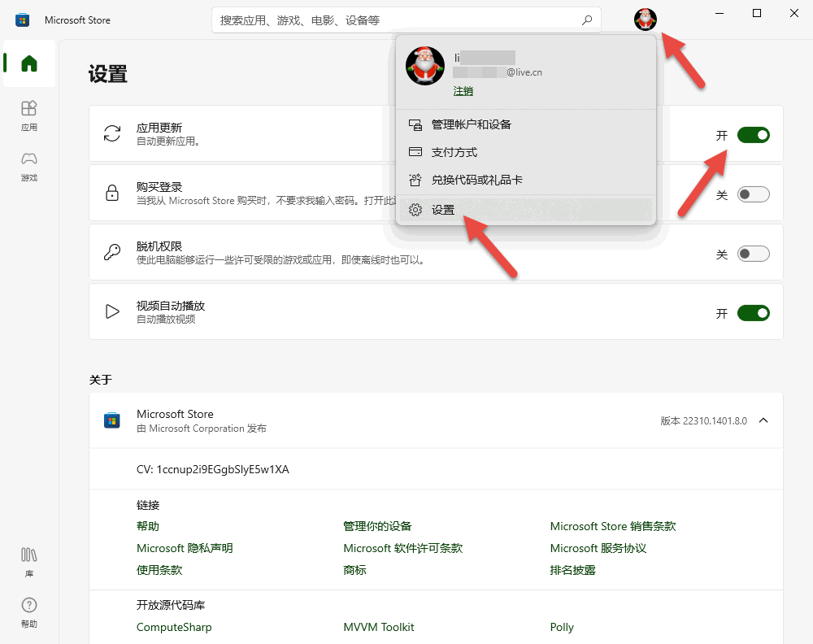Select 兑换代码或礼品卡 menu entry
Image resolution: width=813 pixels, height=644 pixels.
pyautogui.click(x=526, y=180)
